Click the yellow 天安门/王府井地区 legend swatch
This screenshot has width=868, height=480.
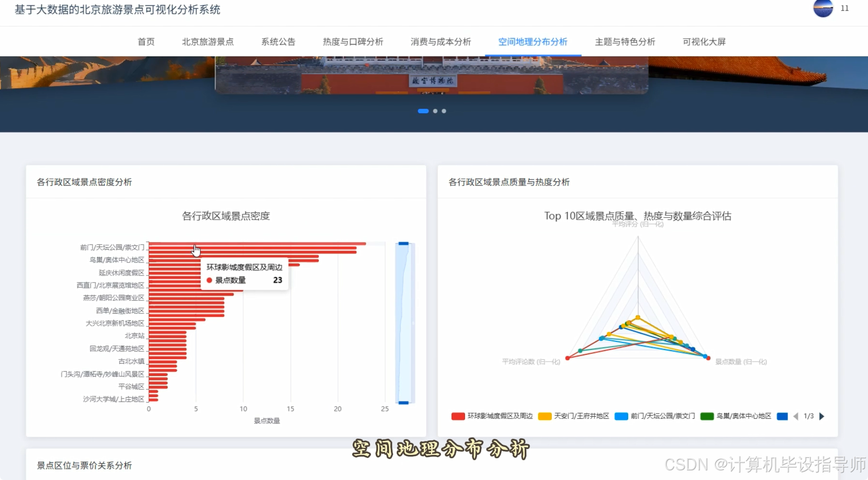click(x=544, y=416)
